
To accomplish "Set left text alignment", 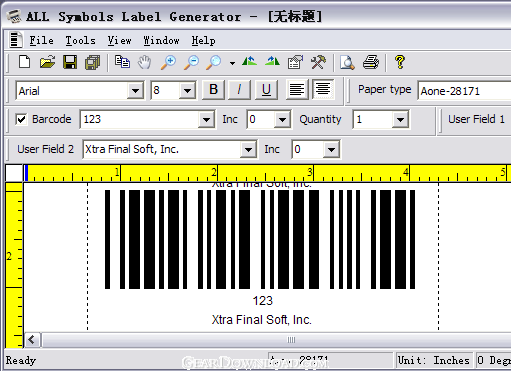I will (297, 89).
